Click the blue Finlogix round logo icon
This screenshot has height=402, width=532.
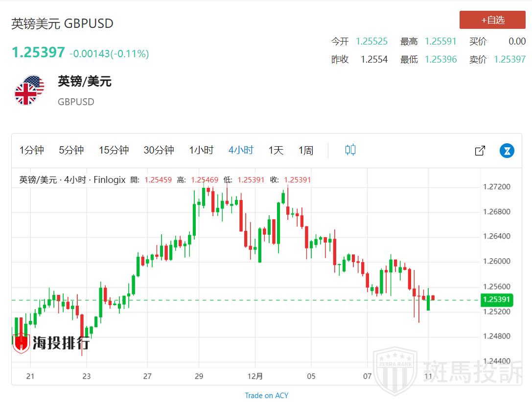pos(507,151)
